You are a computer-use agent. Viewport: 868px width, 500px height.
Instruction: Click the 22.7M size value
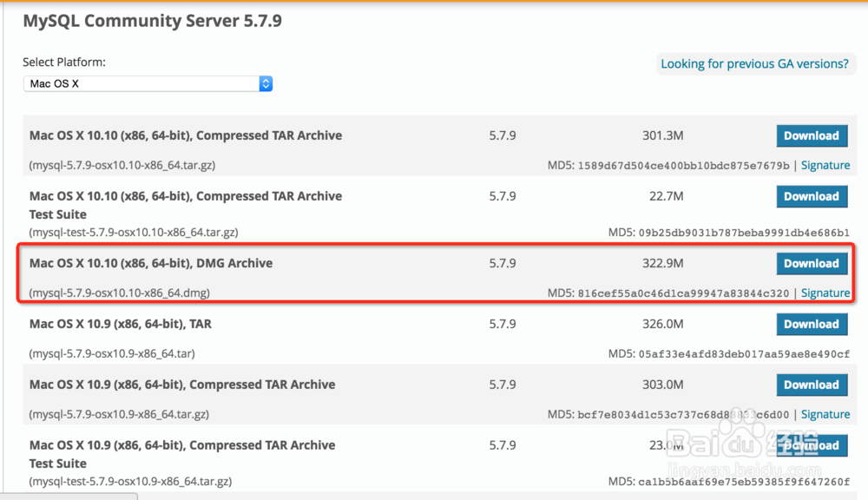coord(667,196)
